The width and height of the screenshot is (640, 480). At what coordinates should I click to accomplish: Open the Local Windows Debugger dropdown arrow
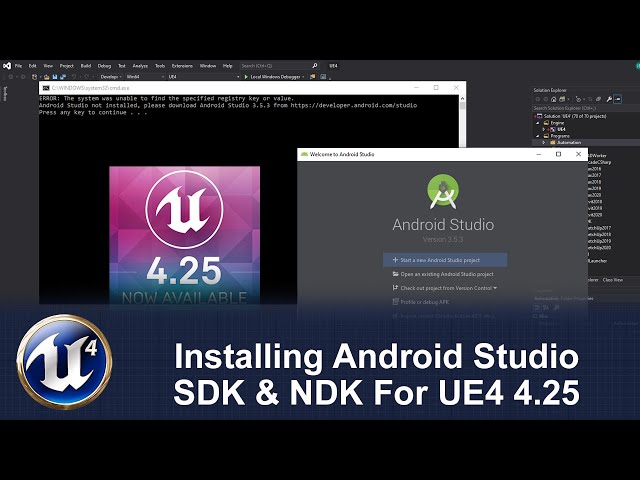click(x=303, y=76)
